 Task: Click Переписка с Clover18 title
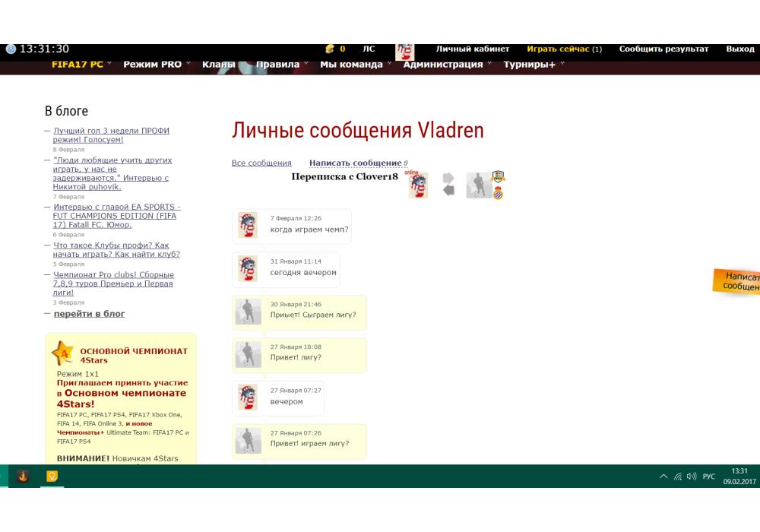[x=344, y=177]
